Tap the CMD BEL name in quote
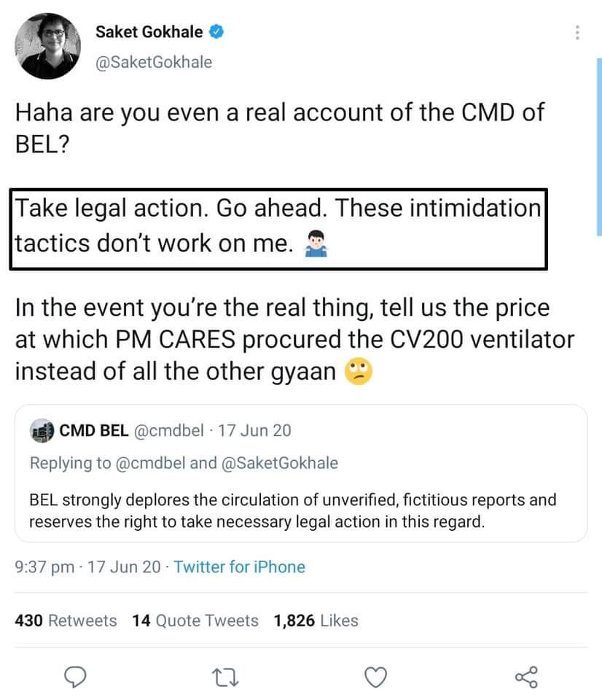 point(93,430)
